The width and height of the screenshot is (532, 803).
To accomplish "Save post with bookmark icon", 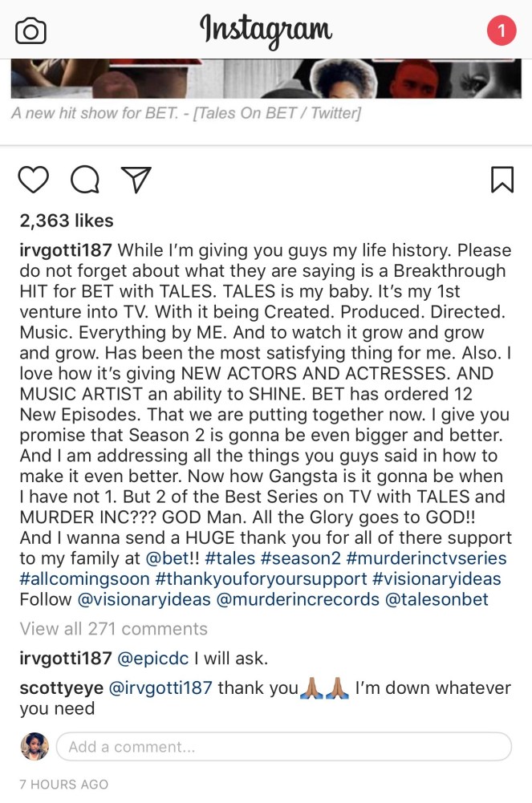I will click(x=502, y=179).
